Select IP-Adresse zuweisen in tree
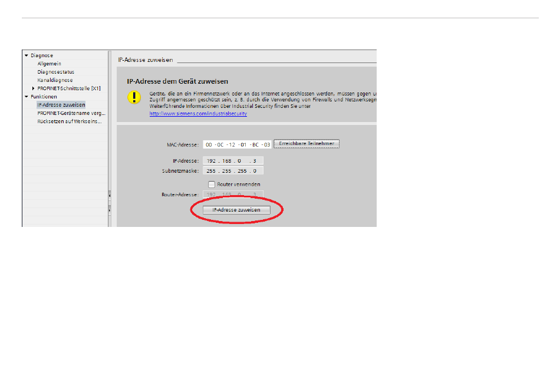Viewport: 560px width, 392px height. coord(61,105)
